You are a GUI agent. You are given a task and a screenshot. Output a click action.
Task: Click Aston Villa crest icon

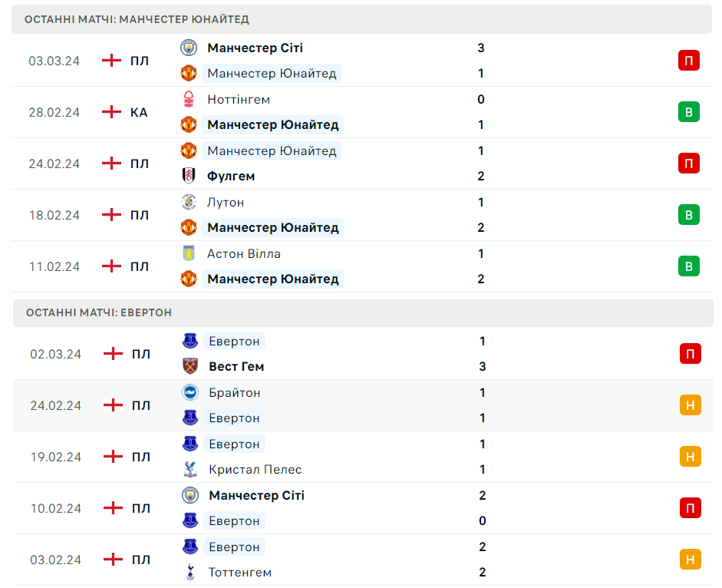pyautogui.click(x=188, y=253)
